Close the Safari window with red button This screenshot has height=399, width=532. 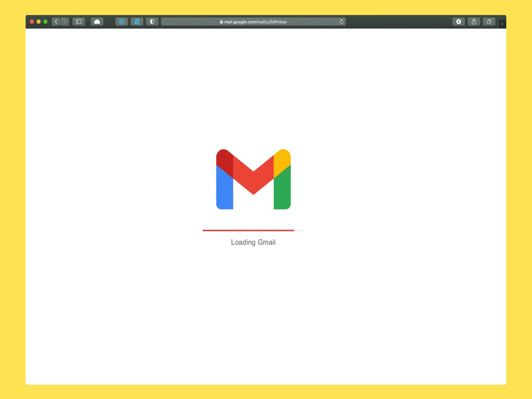32,22
